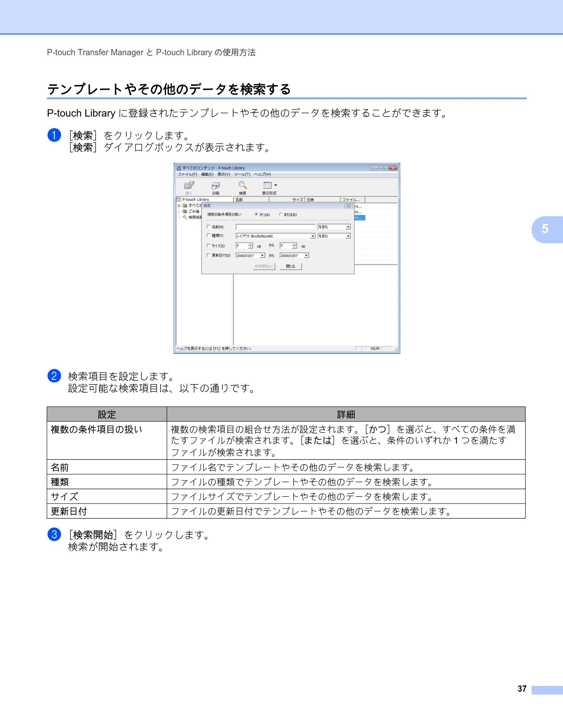This screenshot has width=563, height=728.
Task: Select the かつ(A) radio button
Action: pyautogui.click(x=256, y=214)
